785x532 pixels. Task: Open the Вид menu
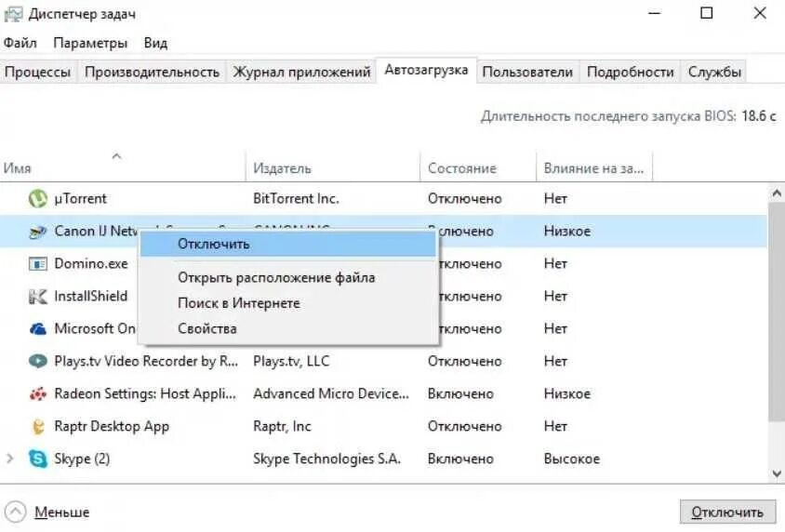[155, 43]
